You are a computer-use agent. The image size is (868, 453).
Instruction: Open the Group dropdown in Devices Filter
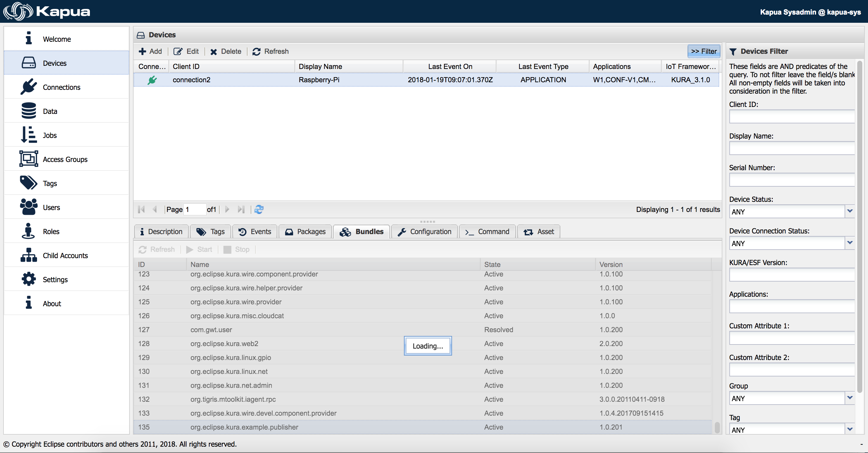(x=851, y=398)
